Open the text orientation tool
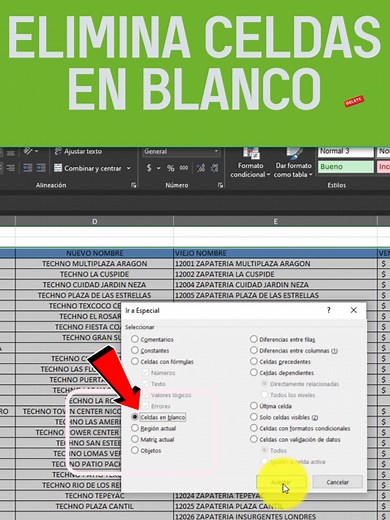 point(28,151)
